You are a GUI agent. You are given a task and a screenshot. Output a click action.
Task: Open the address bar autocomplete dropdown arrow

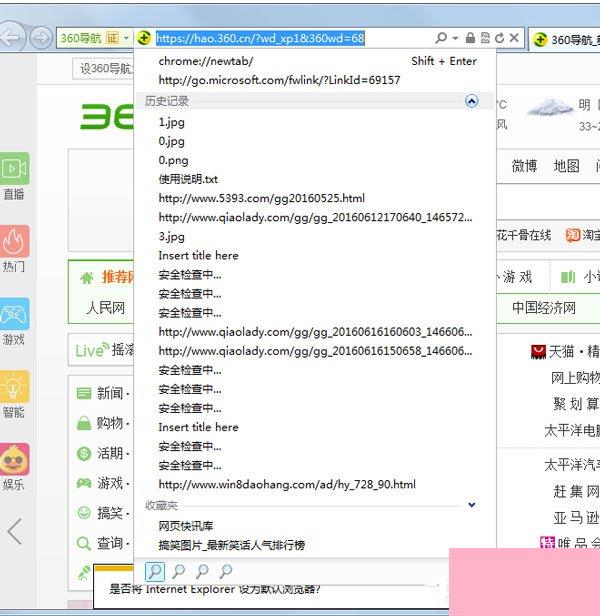click(455, 38)
